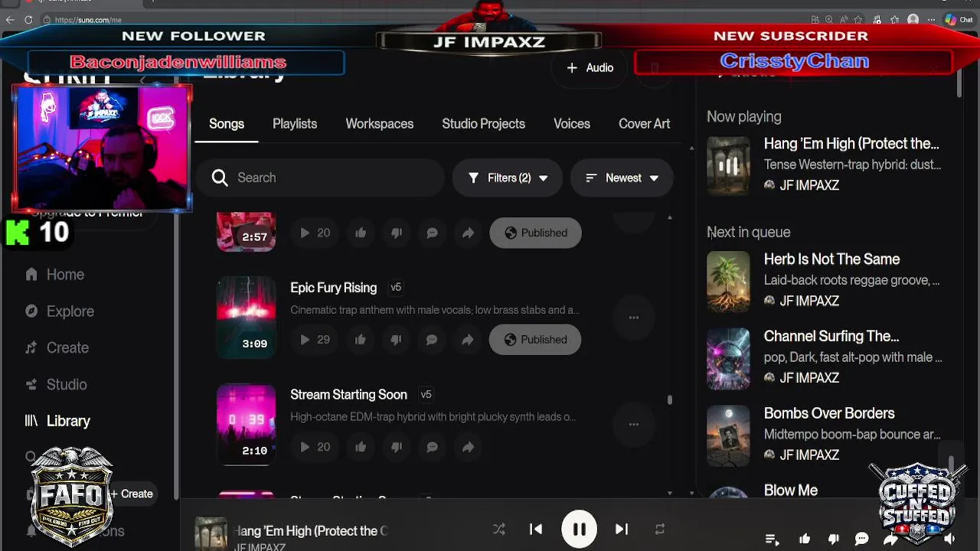
Task: Share the Stream Starting Soon song
Action: (x=468, y=447)
